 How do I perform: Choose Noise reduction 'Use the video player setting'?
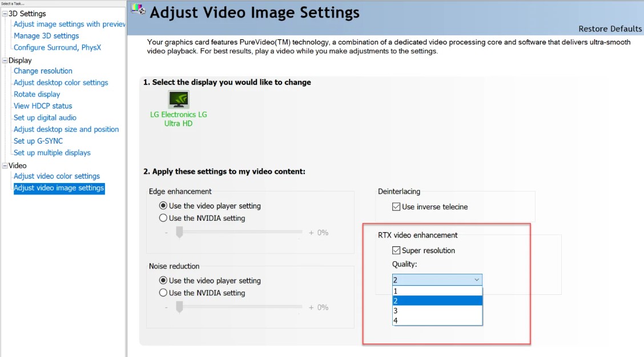[x=163, y=280]
